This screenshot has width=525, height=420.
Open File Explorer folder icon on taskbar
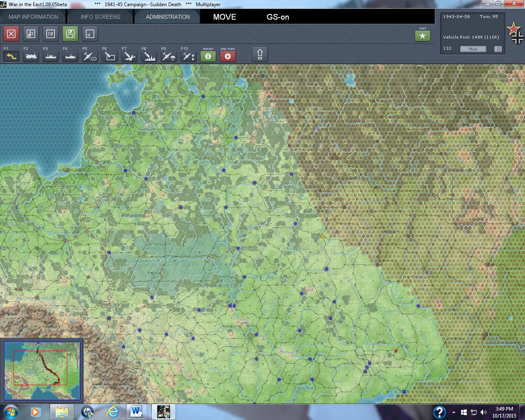click(x=62, y=411)
